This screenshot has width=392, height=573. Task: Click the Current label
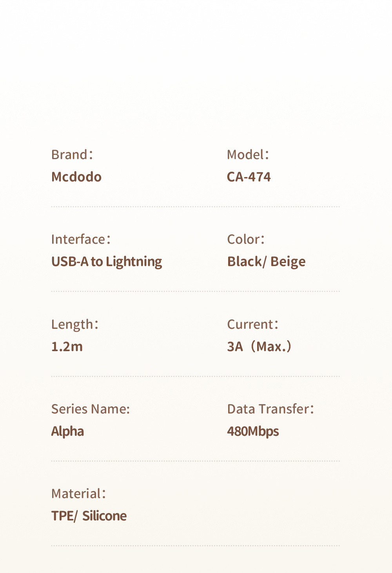252,325
